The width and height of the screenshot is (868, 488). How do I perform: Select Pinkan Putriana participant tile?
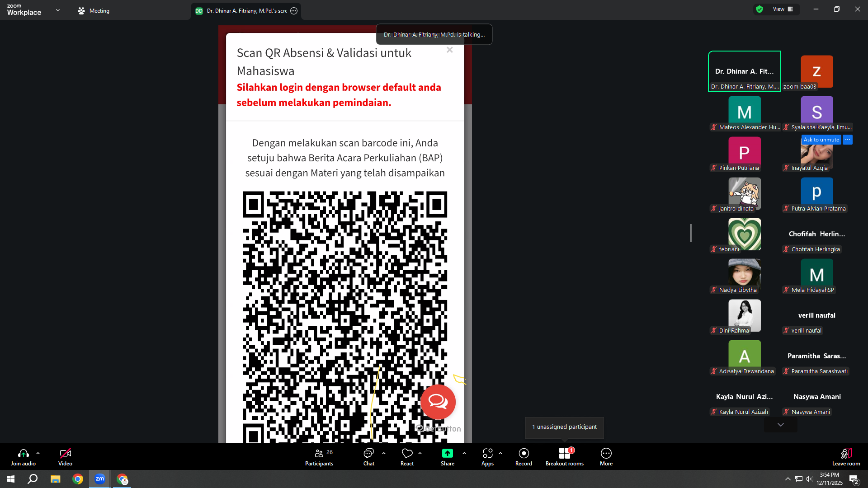(x=744, y=153)
